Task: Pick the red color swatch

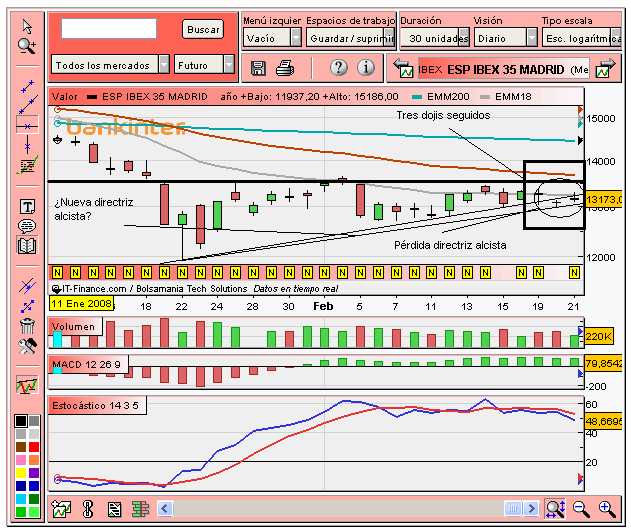Action: click(34, 447)
